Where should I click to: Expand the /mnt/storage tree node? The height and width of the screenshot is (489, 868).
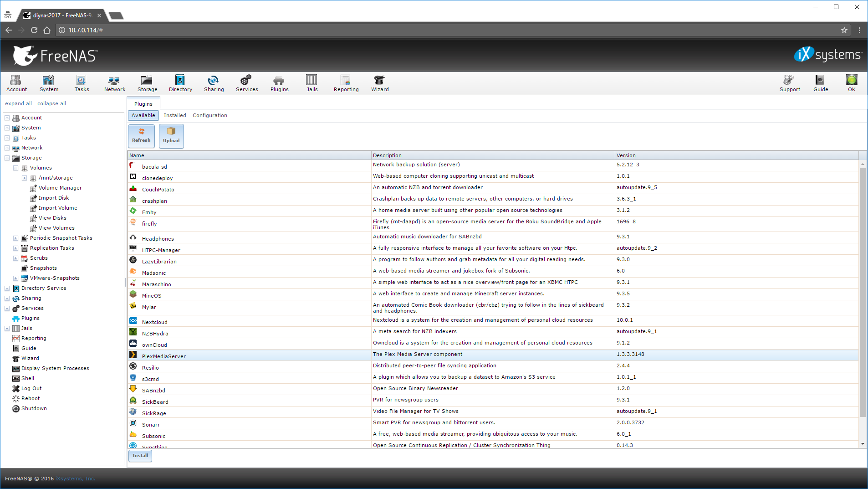24,178
